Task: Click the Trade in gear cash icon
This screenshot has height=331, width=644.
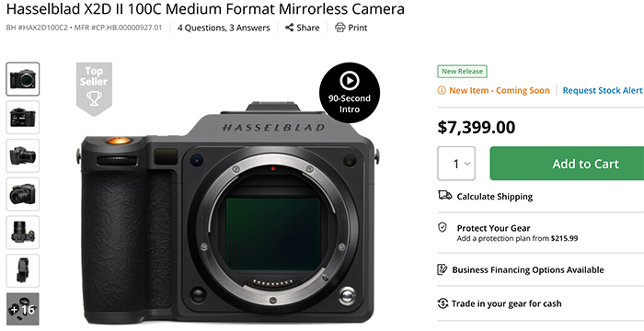Action: (443, 303)
